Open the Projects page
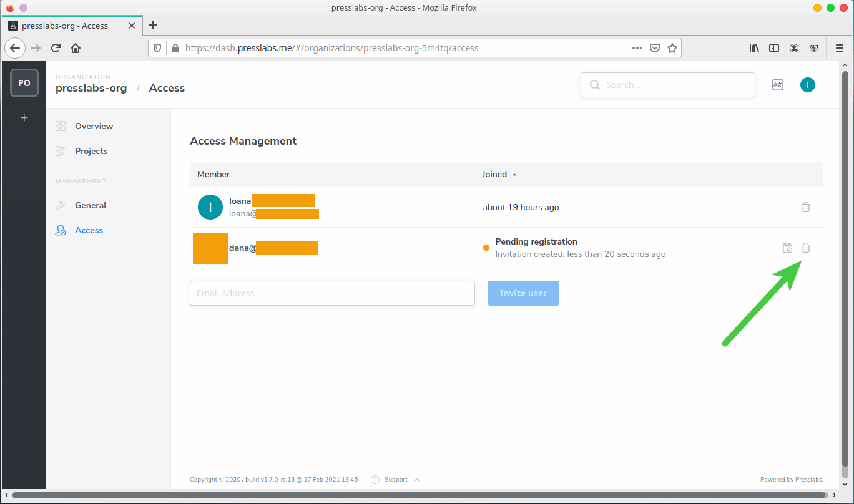The width and height of the screenshot is (854, 504). [91, 151]
